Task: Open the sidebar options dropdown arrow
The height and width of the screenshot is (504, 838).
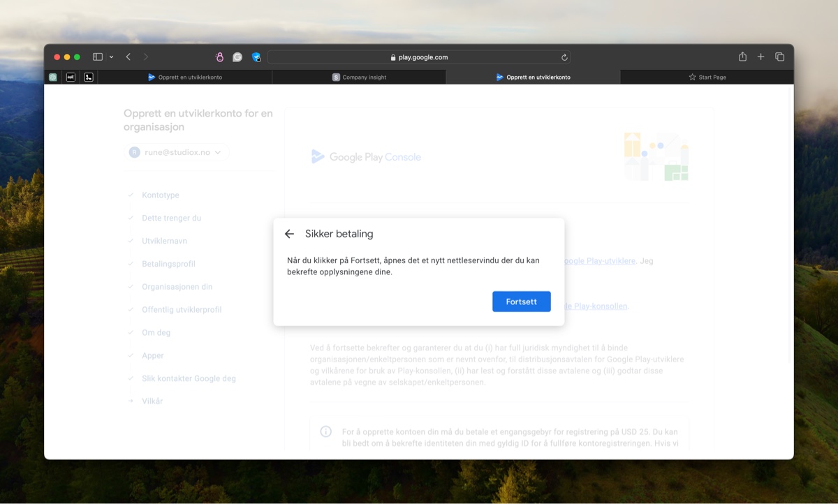Action: tap(111, 57)
